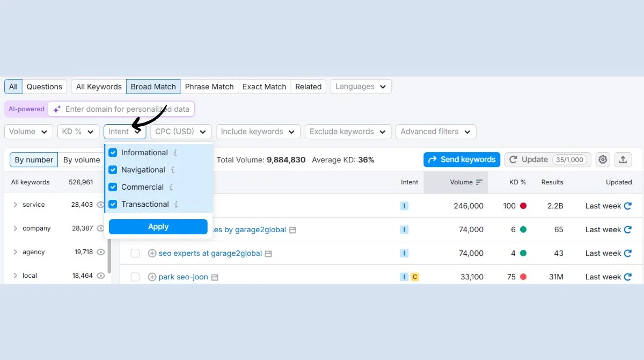Click the Volume column sort icon
The height and width of the screenshot is (360, 644).
(x=479, y=182)
